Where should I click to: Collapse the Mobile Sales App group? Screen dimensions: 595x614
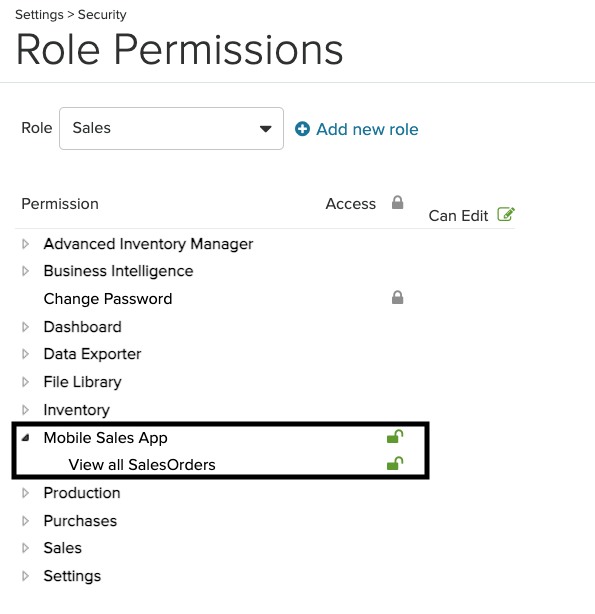point(25,438)
